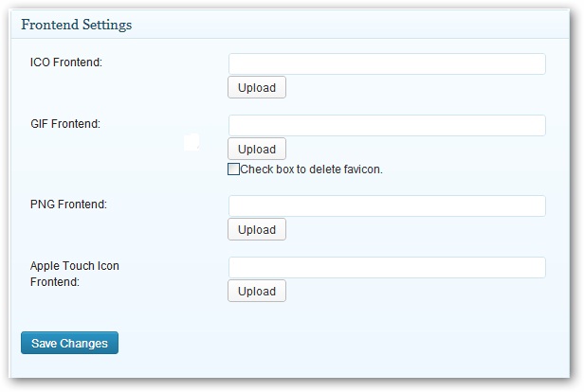Focus the Apple Touch Icon Frontend field

point(387,268)
